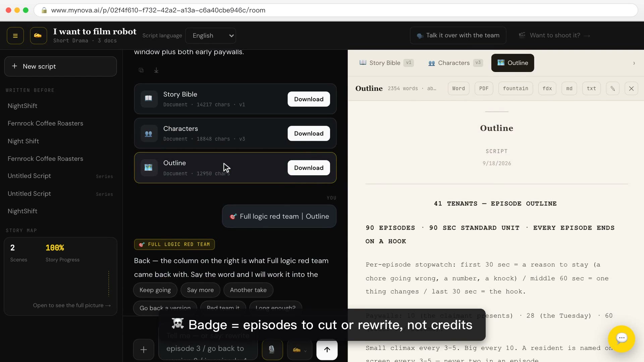The height and width of the screenshot is (362, 644).
Task: Click Talk it over with the team
Action: tap(458, 36)
